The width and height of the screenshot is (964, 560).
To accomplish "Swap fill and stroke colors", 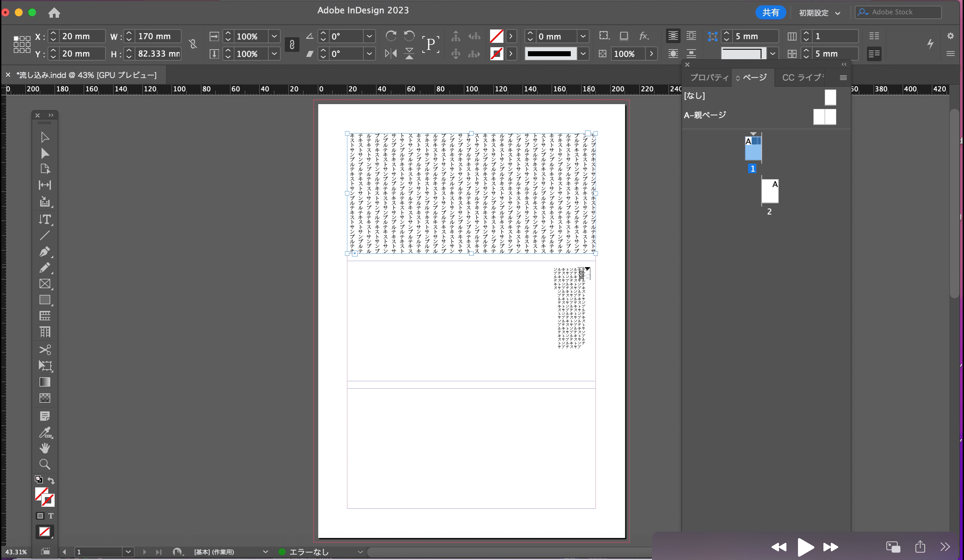I will click(51, 480).
